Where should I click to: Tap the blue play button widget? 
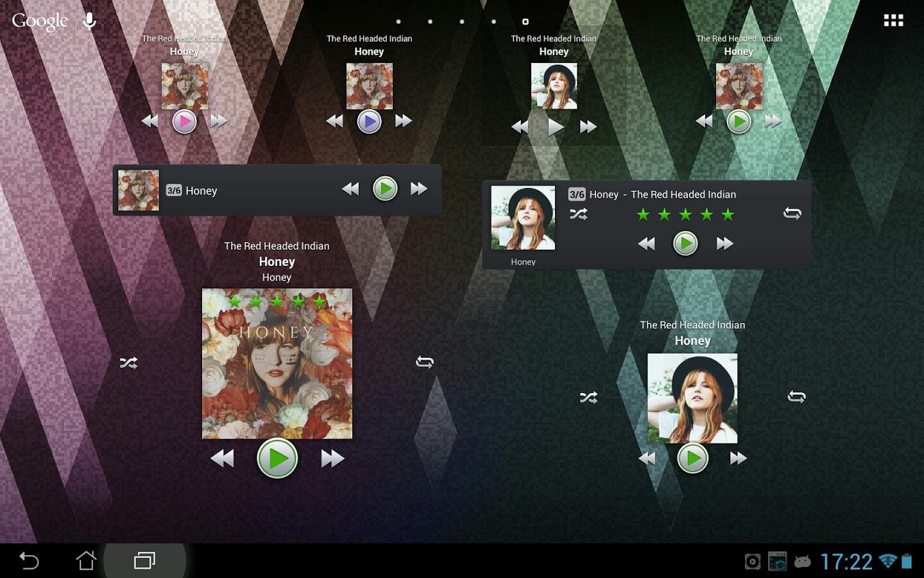click(x=369, y=121)
